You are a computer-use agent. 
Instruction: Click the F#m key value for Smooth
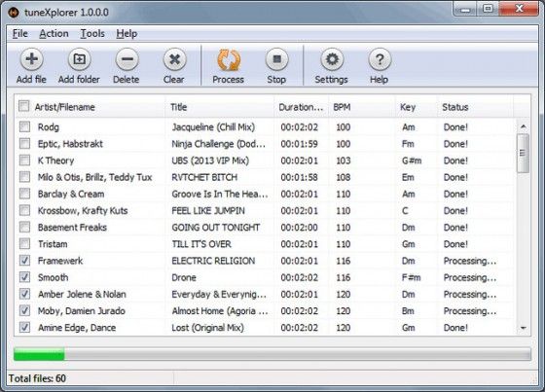point(411,277)
